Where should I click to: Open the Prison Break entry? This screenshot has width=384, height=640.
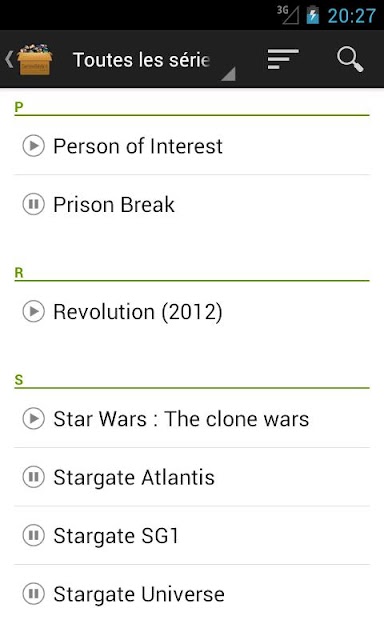pyautogui.click(x=192, y=204)
